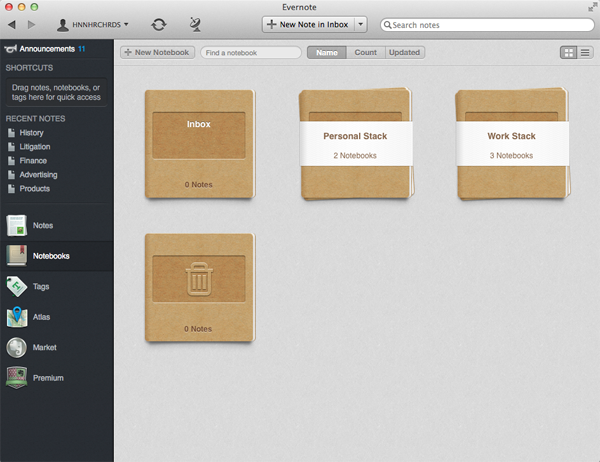Click the Atlas map icon

(x=16, y=317)
